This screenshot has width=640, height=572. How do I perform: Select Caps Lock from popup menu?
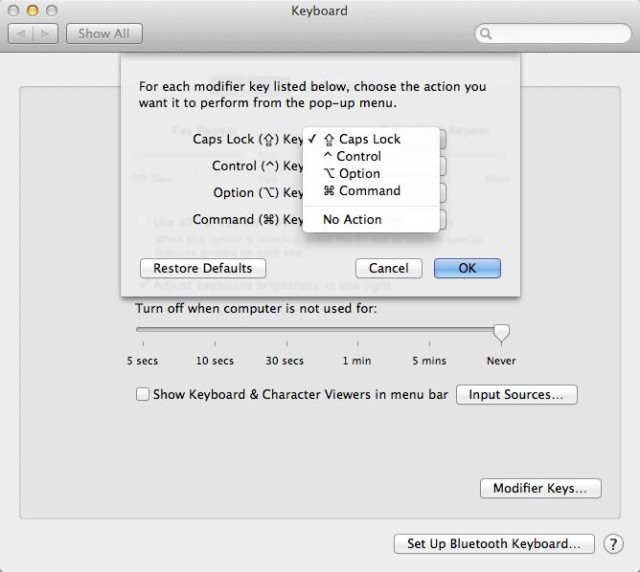point(369,140)
